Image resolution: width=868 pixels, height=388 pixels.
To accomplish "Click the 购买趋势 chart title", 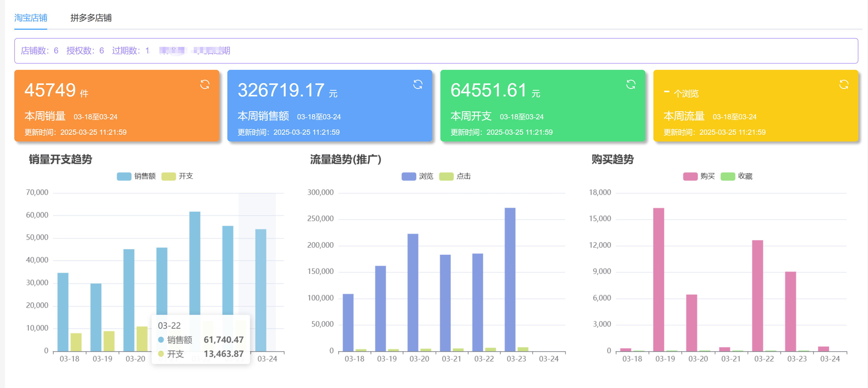I will 613,159.
